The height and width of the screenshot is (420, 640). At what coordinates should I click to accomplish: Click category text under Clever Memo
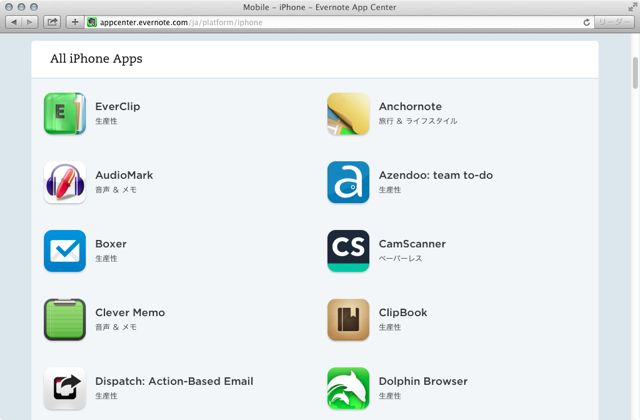pyautogui.click(x=116, y=327)
